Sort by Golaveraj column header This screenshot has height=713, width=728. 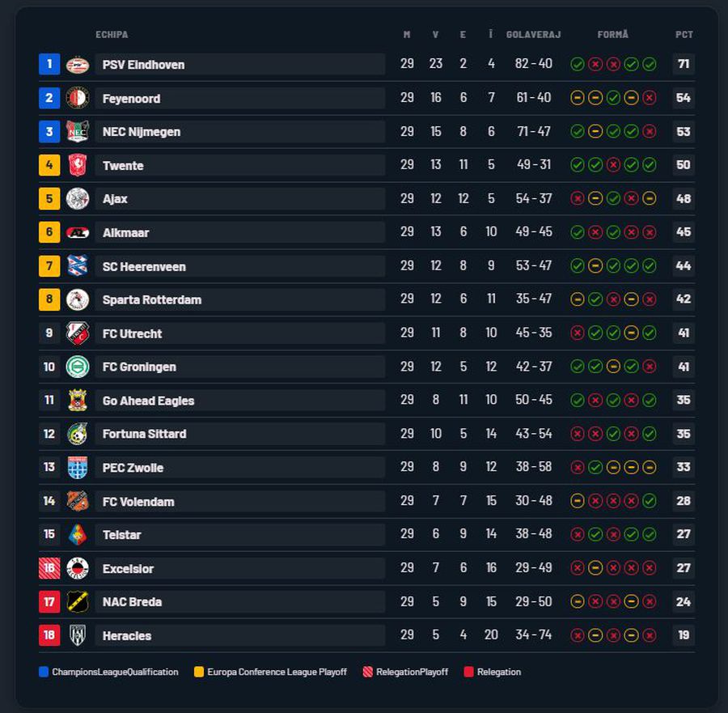[533, 35]
